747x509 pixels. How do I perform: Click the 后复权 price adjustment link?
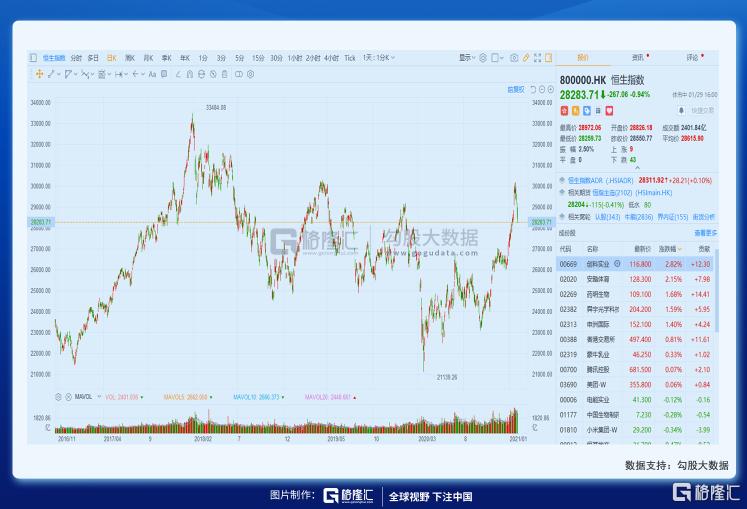pyautogui.click(x=515, y=89)
